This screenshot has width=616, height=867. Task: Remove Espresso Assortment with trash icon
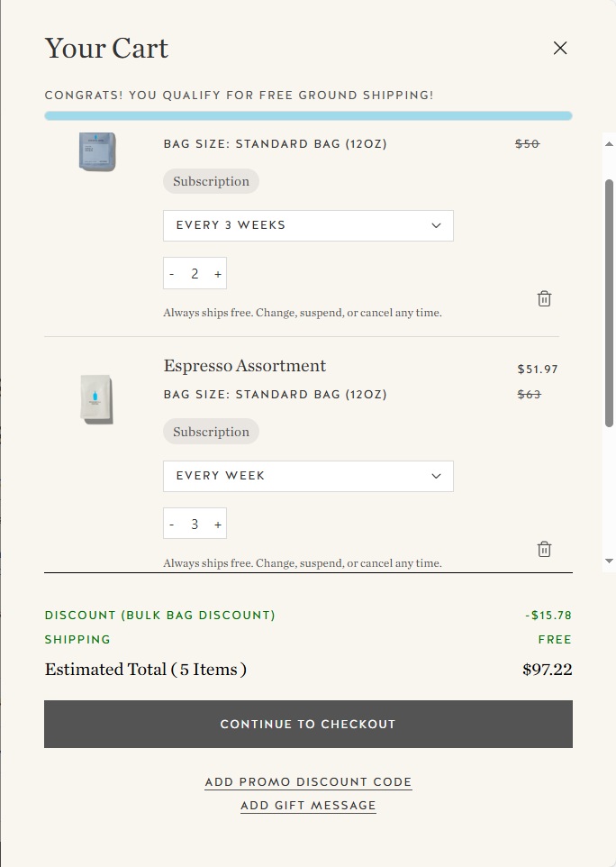tap(544, 549)
